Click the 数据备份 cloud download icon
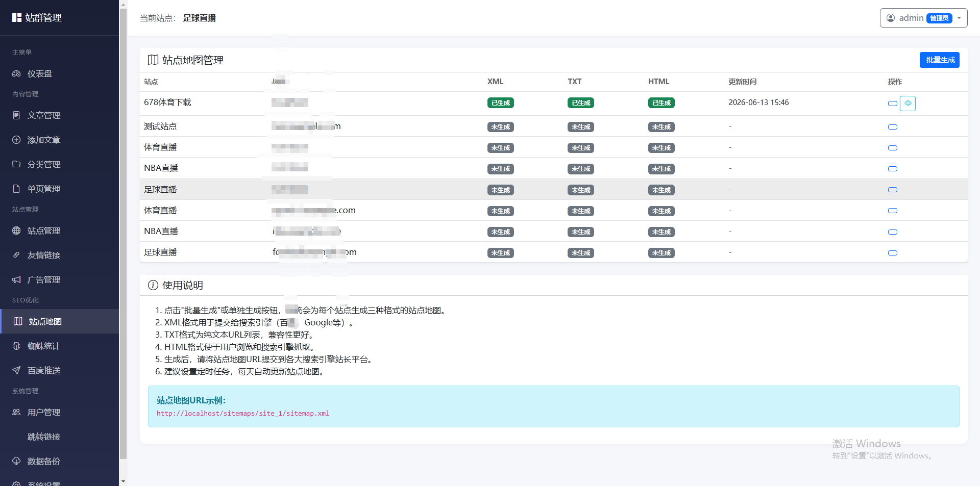The width and height of the screenshot is (980, 486). tap(16, 462)
